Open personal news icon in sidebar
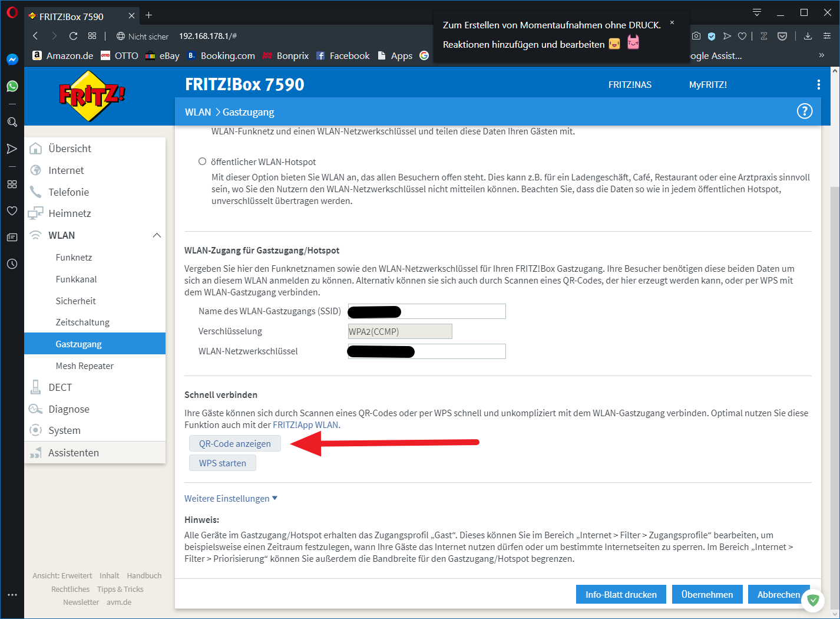840x619 pixels. pyautogui.click(x=12, y=237)
